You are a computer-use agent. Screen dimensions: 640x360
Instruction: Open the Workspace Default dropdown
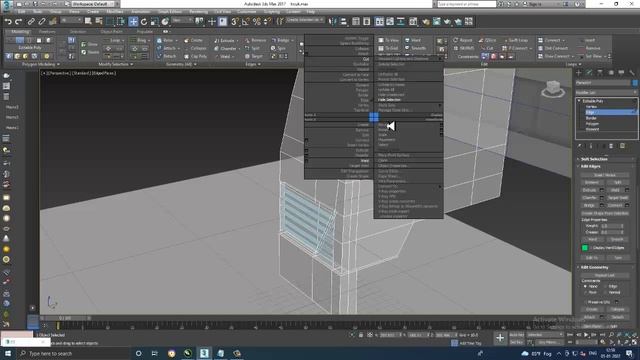92,4
